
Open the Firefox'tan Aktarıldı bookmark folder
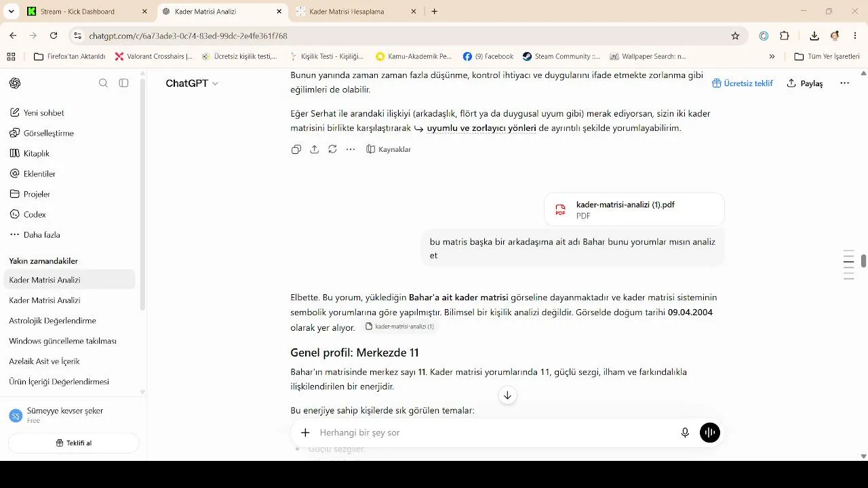tap(70, 56)
